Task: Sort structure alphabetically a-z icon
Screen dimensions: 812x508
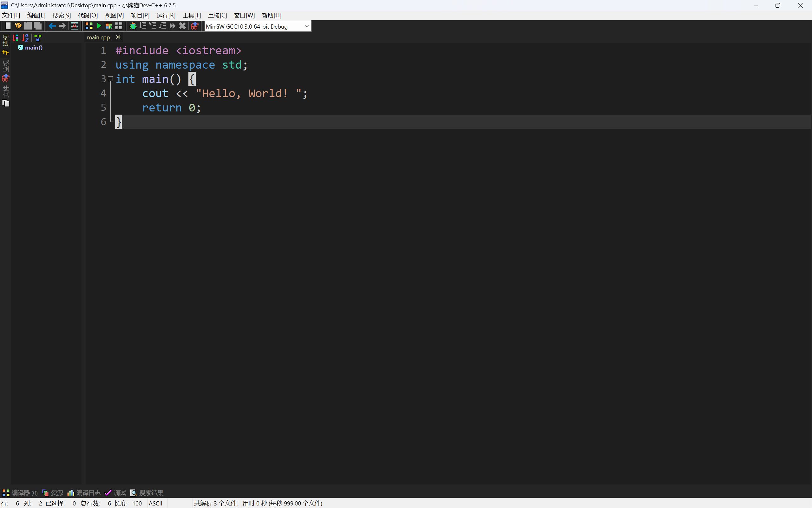Action: [25, 38]
